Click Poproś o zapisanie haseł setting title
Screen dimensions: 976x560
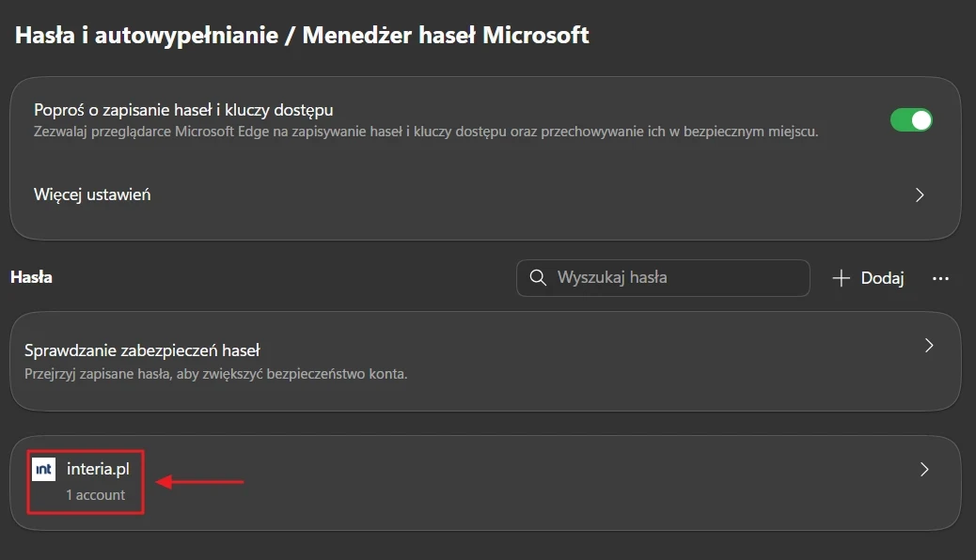point(183,110)
